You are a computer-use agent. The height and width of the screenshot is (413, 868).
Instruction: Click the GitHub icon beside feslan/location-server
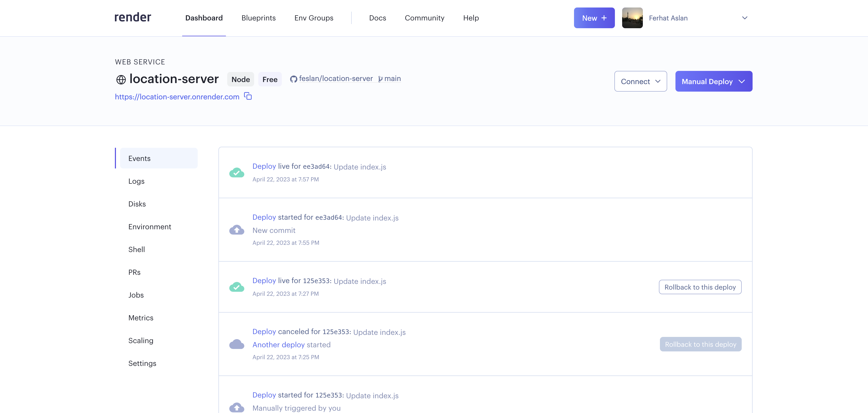point(293,79)
